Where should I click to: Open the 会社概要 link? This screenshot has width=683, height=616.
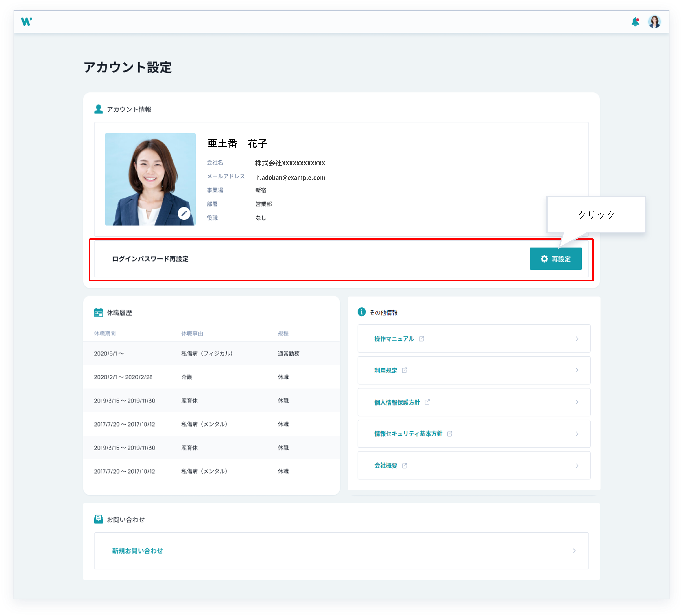click(385, 466)
